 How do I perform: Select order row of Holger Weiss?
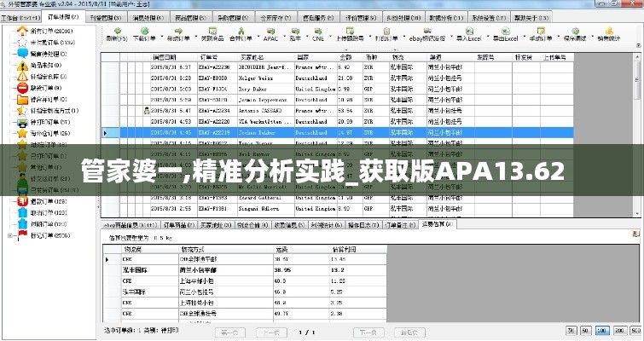pos(337,78)
